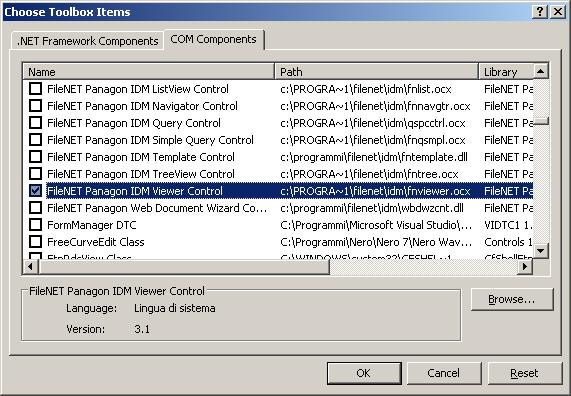571x396 pixels.
Task: Click the horizontal scrollbar thumb
Action: coord(184,267)
